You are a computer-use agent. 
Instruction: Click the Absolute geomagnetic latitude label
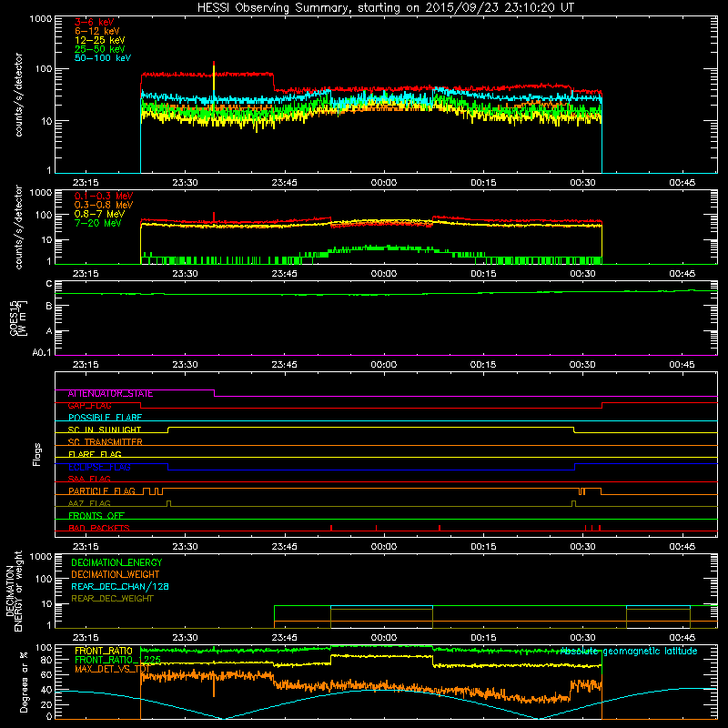(x=629, y=652)
